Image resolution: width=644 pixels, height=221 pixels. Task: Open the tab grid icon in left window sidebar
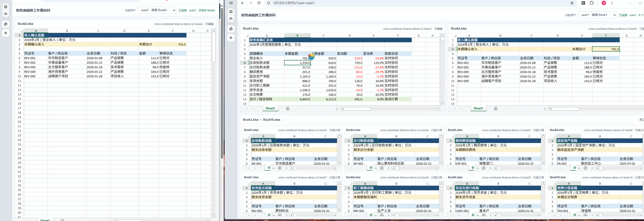point(5,7)
